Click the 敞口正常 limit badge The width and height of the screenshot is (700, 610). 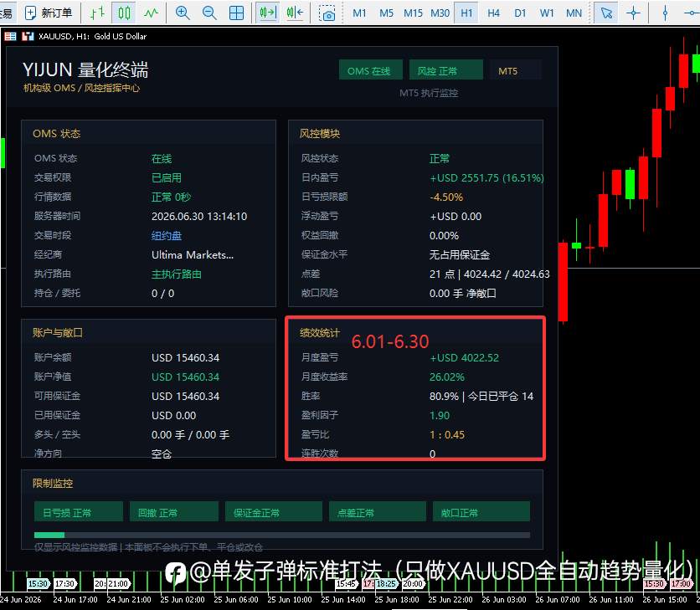481,512
